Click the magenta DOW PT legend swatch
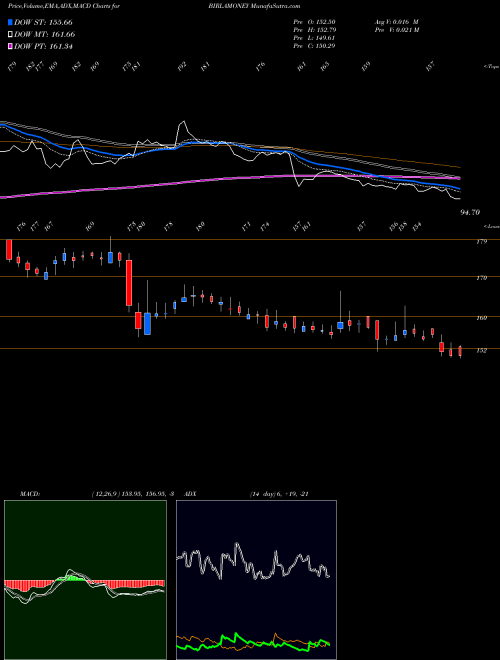 coord(10,46)
